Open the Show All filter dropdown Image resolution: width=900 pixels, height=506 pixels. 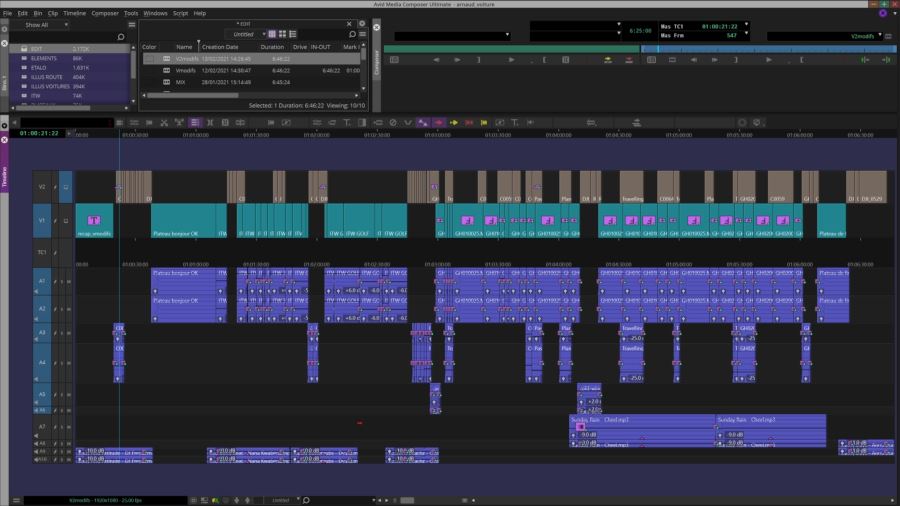[40, 24]
